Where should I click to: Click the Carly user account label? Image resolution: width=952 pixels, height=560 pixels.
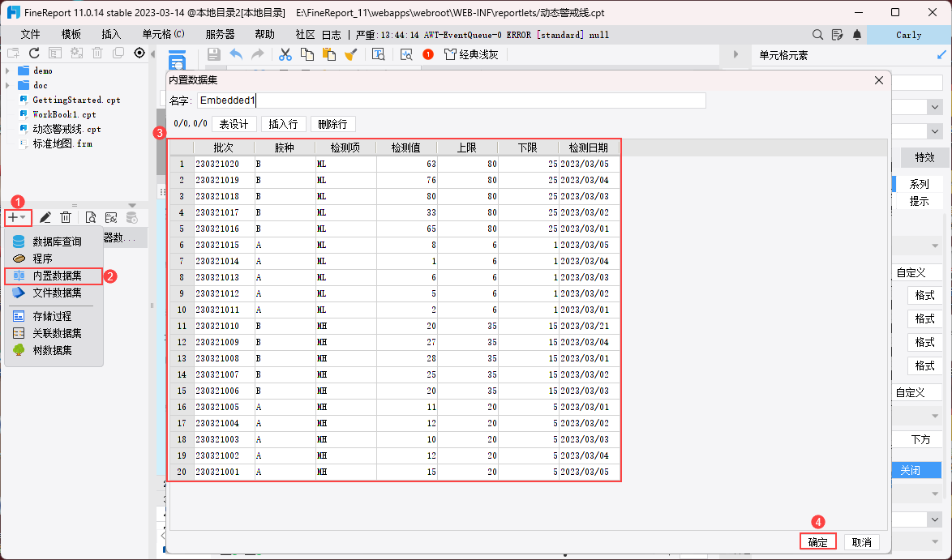coord(909,35)
